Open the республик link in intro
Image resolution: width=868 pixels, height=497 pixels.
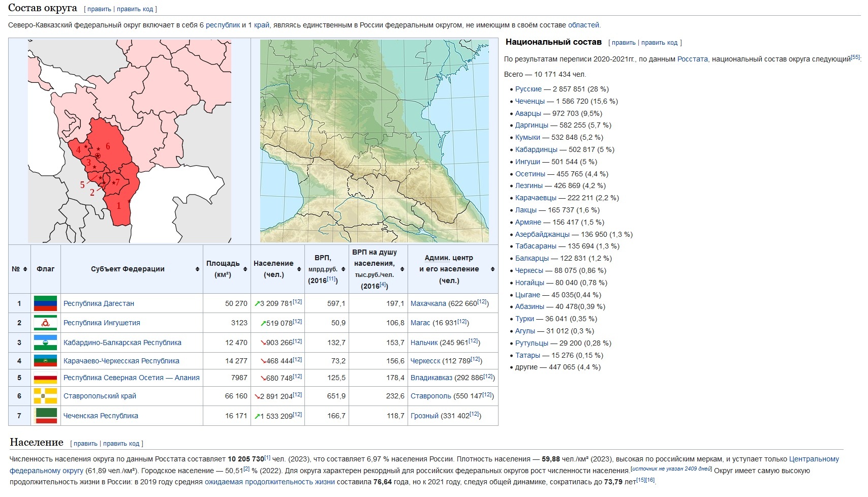[x=223, y=25]
